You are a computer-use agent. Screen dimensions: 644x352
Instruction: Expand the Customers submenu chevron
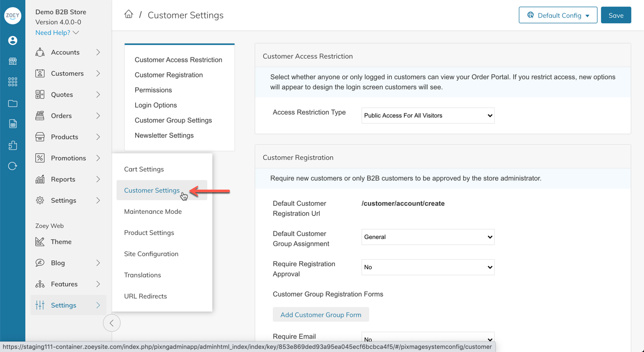click(98, 73)
